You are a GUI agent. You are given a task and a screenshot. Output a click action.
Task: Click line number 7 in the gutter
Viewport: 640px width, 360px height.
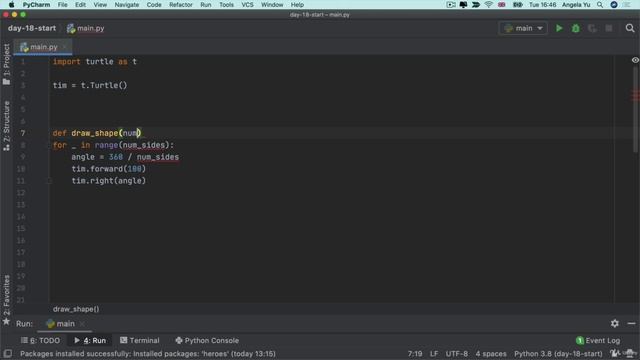(23, 133)
